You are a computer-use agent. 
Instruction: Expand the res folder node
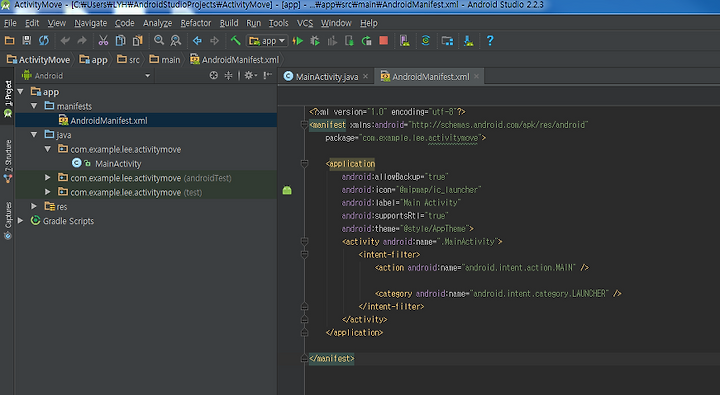tap(34, 206)
